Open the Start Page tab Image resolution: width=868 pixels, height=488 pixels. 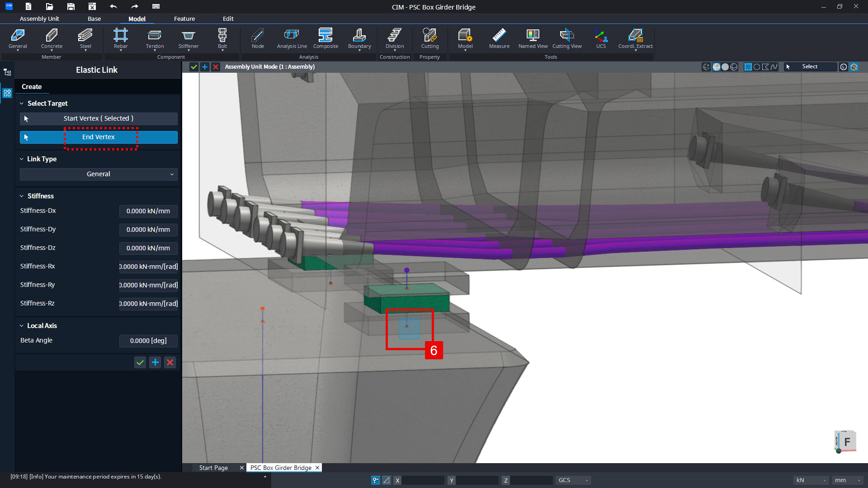point(213,467)
